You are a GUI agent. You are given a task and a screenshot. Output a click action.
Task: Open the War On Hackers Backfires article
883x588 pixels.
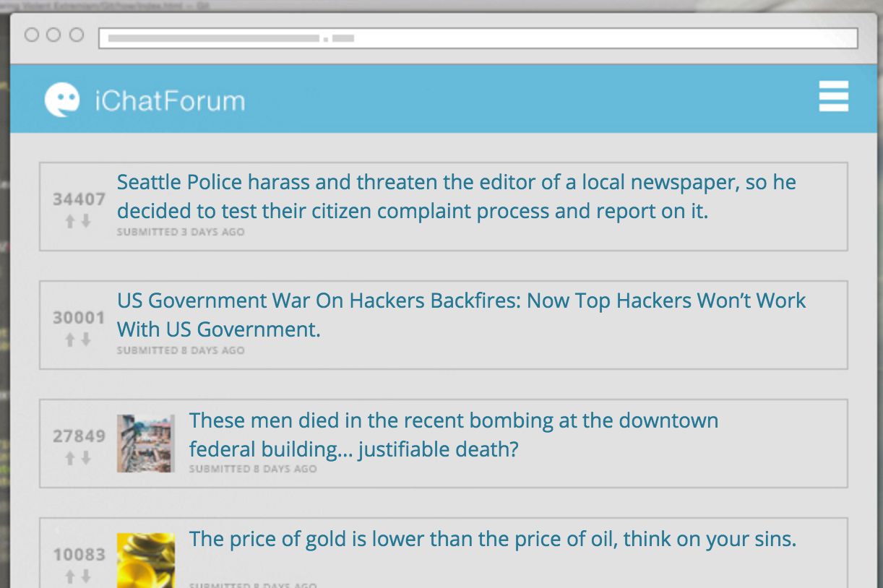[461, 315]
